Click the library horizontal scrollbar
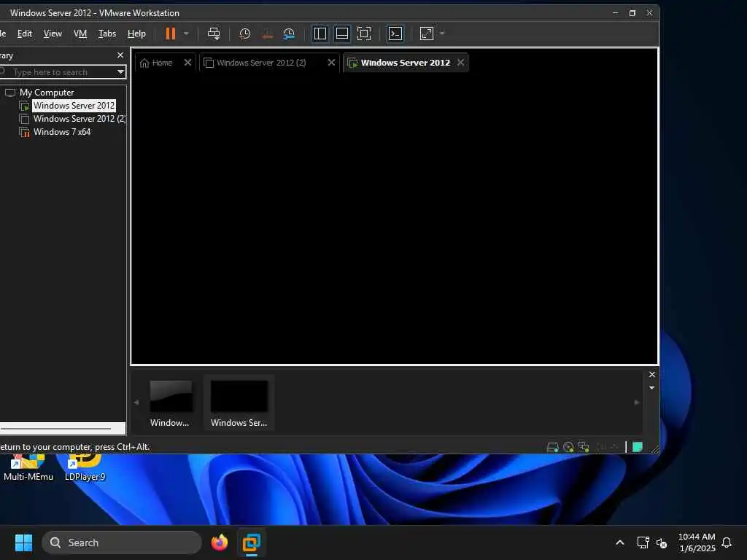Viewport: 747px width, 560px height. (x=56, y=429)
